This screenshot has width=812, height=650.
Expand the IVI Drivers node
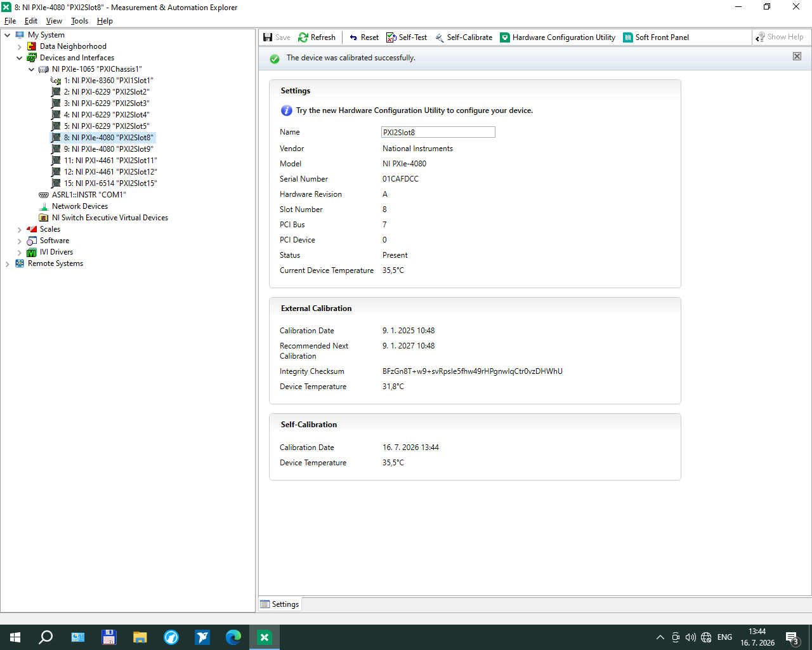(x=20, y=252)
